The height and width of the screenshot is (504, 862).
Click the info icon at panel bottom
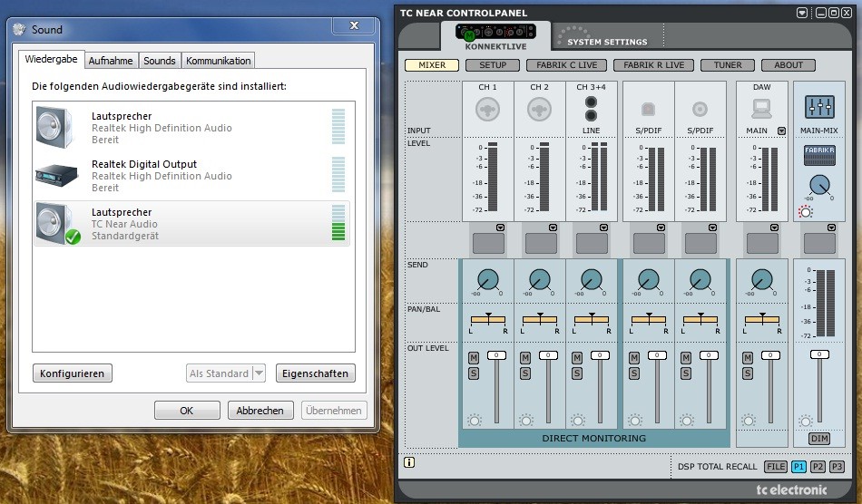coord(409,462)
